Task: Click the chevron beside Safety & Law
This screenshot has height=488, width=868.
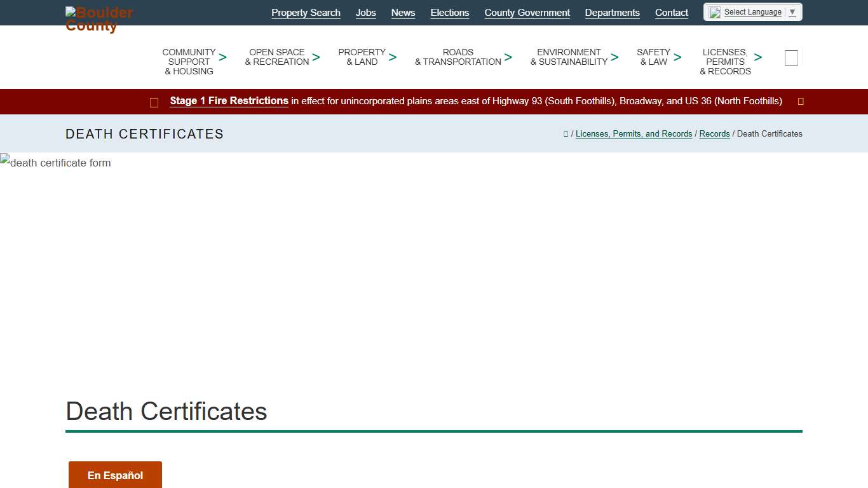Action: pyautogui.click(x=677, y=57)
